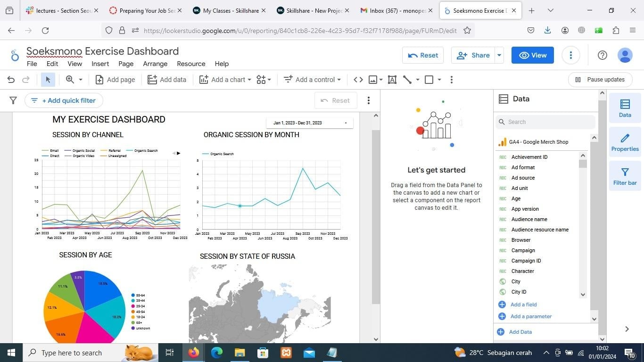Insert an image using image icon
Screen dimensions: 644x362
[373, 80]
